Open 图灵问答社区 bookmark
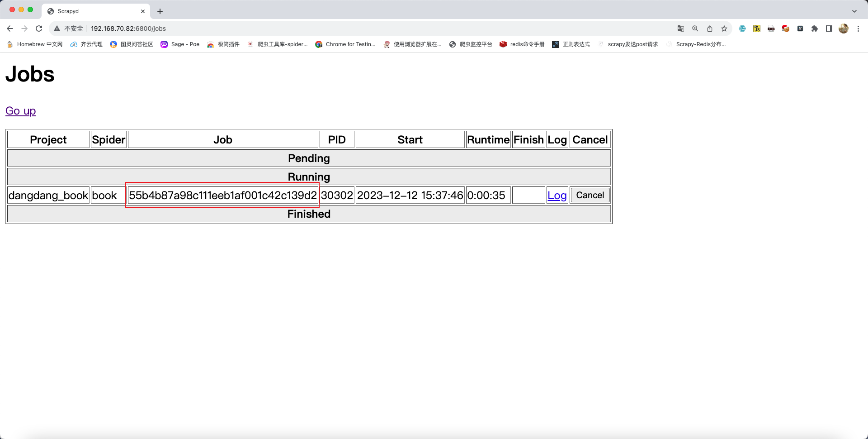 coord(132,44)
